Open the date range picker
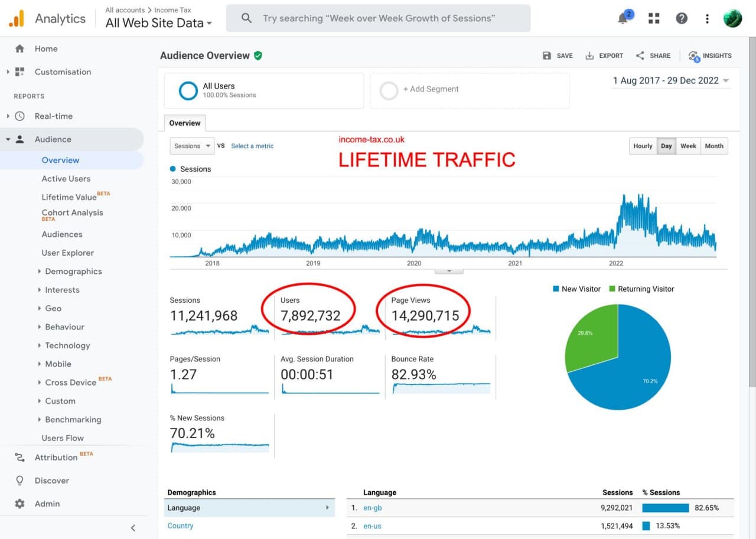The width and height of the screenshot is (756, 539). point(671,81)
